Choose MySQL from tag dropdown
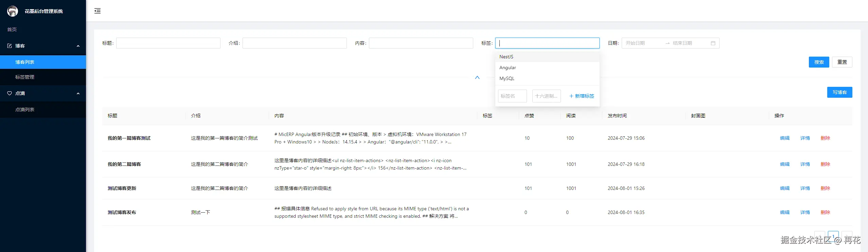The image size is (868, 252). (547, 78)
